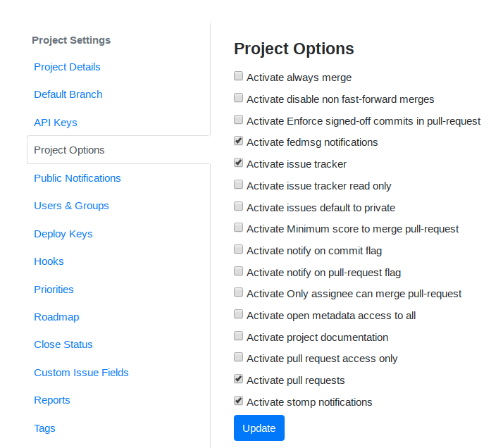Click the blue Update button
This screenshot has height=448, width=503.
click(259, 428)
